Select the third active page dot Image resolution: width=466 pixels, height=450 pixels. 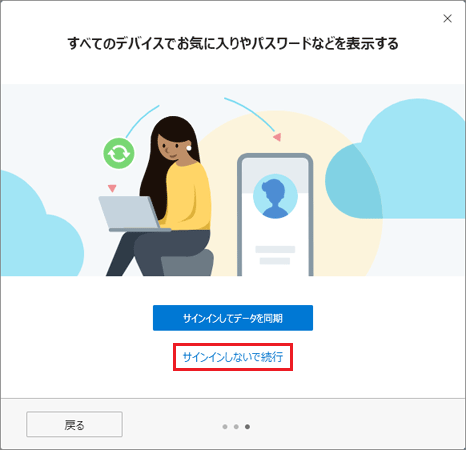[x=247, y=427]
